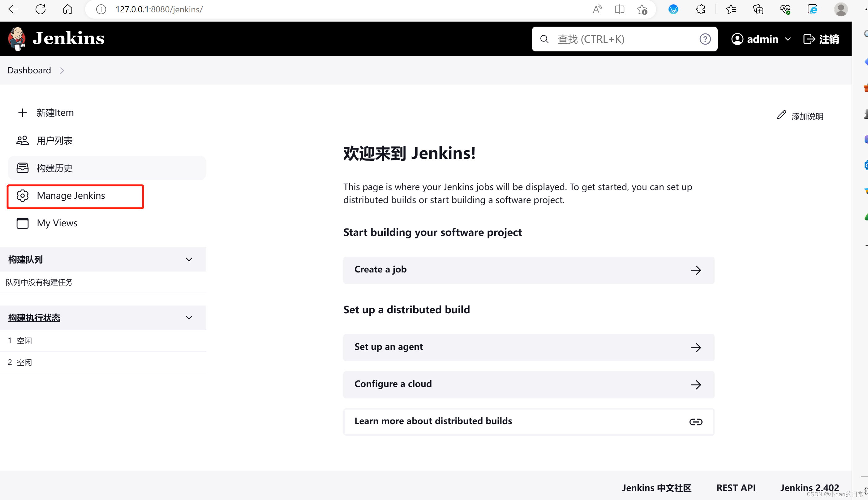This screenshot has width=868, height=500.
Task: Click the browser essentials heartbeat icon
Action: click(785, 9)
